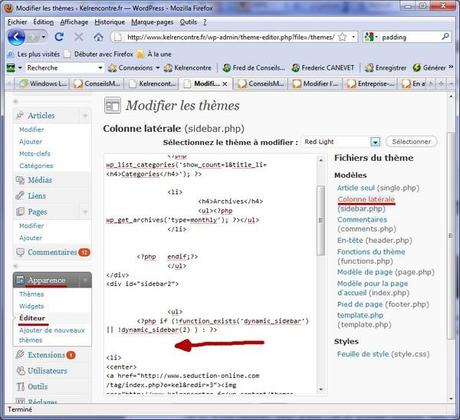Switch to the Kelrencont... tab
Screen dimensions: 460x420
152,84
